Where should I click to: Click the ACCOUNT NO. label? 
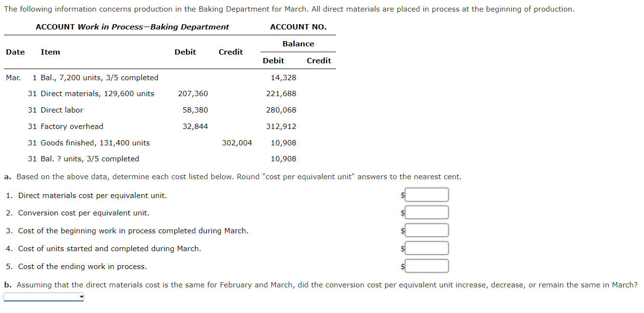click(298, 27)
